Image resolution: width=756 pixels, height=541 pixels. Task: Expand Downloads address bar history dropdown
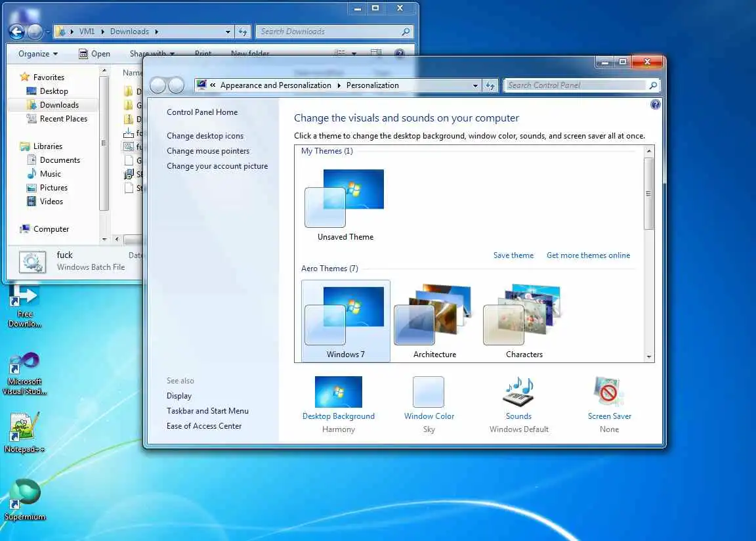[x=228, y=32]
